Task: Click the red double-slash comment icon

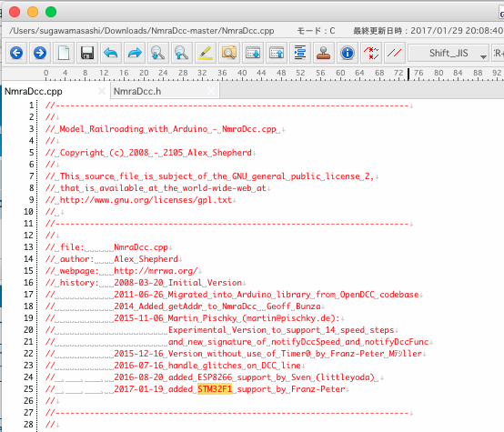Action: pos(395,53)
